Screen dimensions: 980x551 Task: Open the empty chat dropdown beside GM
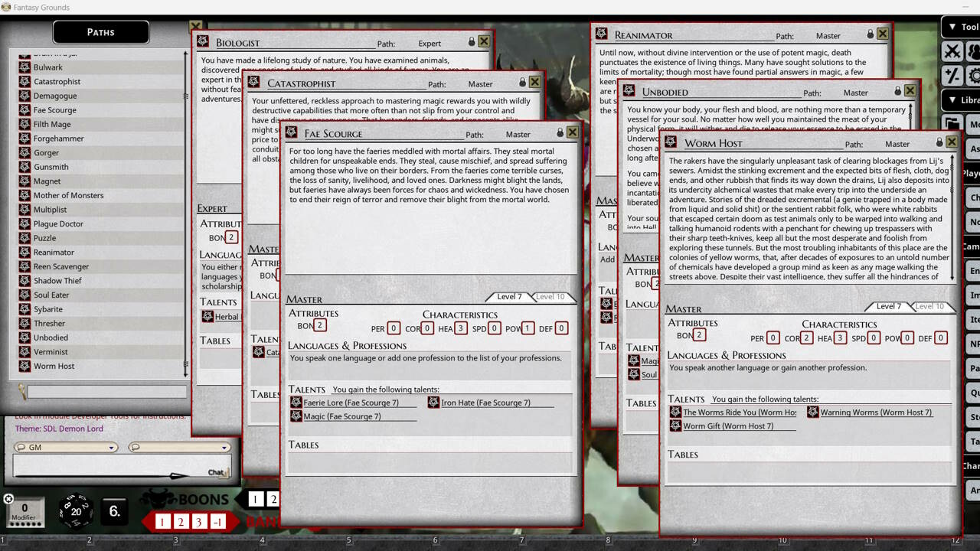pos(178,448)
